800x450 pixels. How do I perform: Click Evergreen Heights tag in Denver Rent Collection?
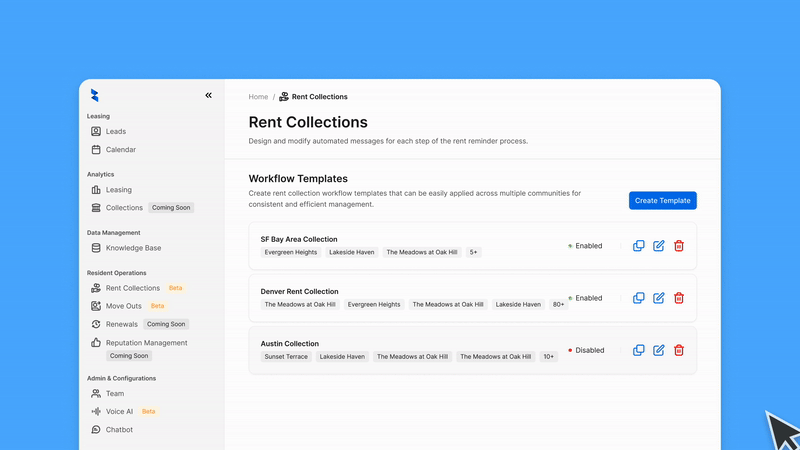coord(374,304)
